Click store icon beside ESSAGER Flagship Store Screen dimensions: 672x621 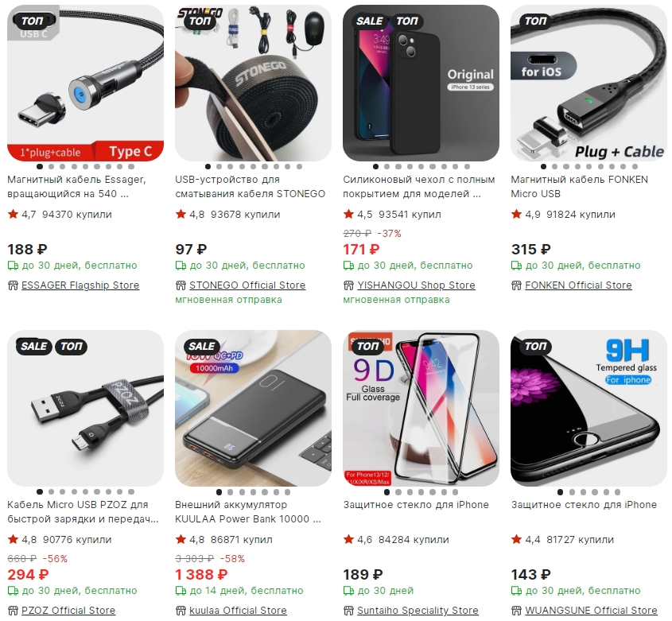13,285
